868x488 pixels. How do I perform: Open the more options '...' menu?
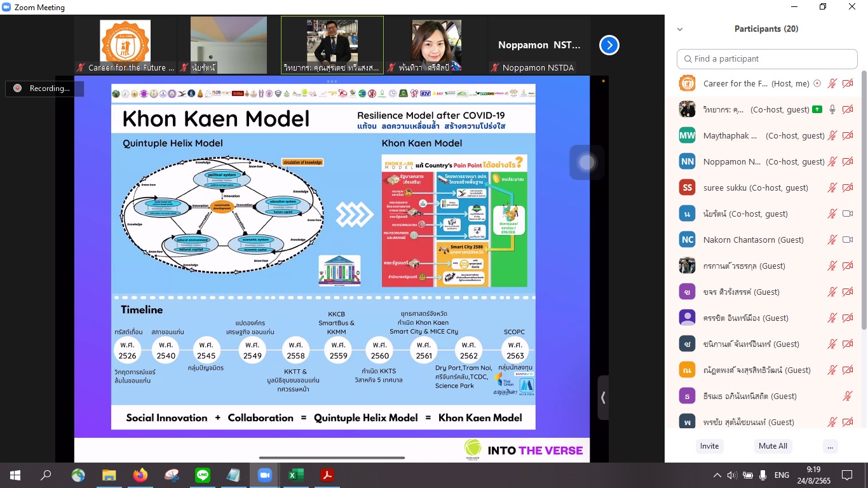tap(830, 446)
